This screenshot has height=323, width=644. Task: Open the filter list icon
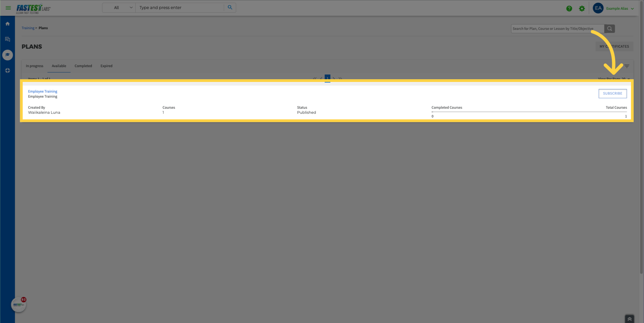pyautogui.click(x=627, y=66)
